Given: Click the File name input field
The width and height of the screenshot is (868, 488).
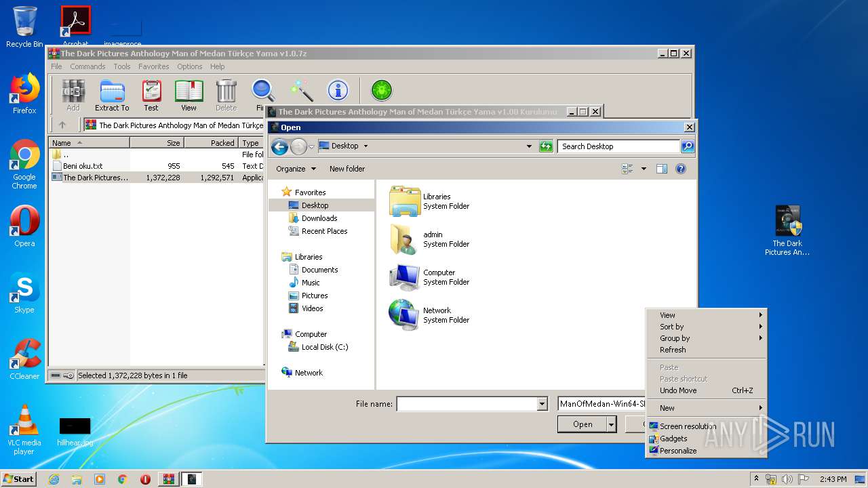Looking at the screenshot, I should click(467, 404).
